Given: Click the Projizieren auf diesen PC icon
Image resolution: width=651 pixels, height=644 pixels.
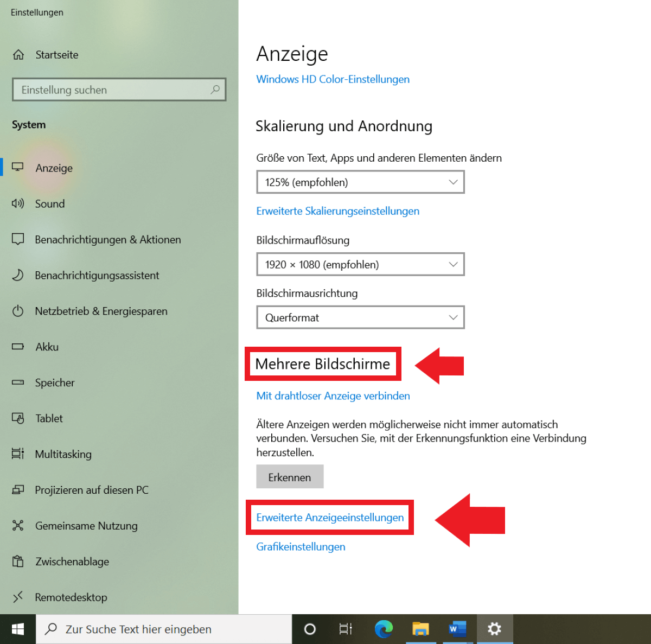Looking at the screenshot, I should coord(18,489).
